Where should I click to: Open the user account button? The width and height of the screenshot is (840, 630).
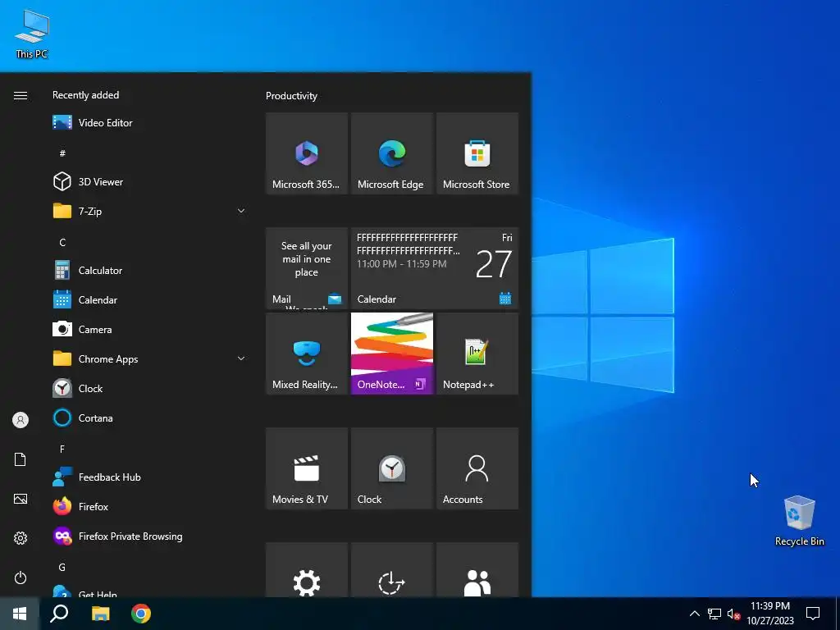pos(21,420)
